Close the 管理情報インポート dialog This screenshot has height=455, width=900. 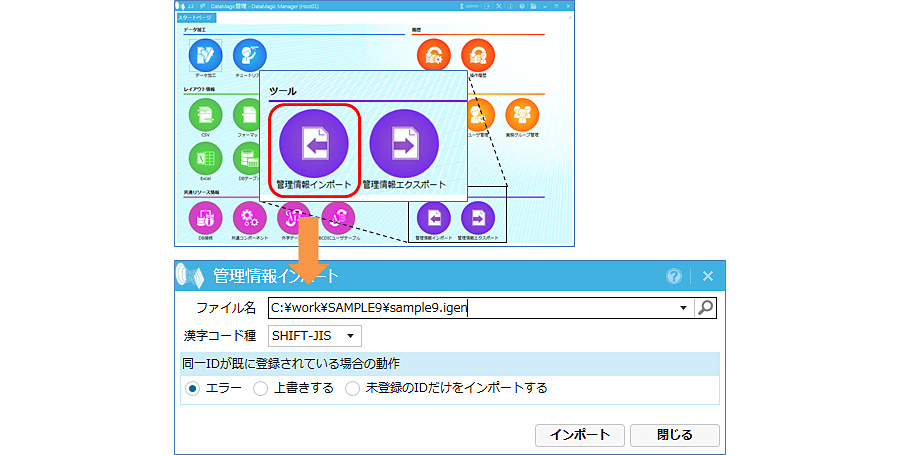707,276
